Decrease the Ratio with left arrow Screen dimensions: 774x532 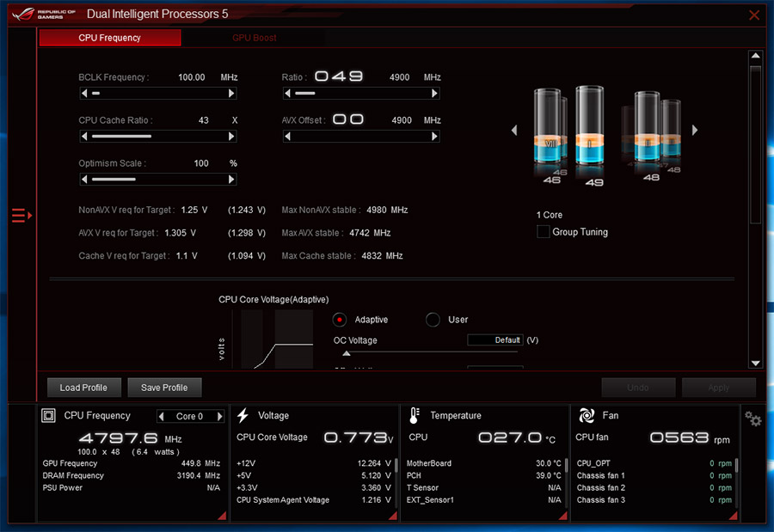point(288,94)
